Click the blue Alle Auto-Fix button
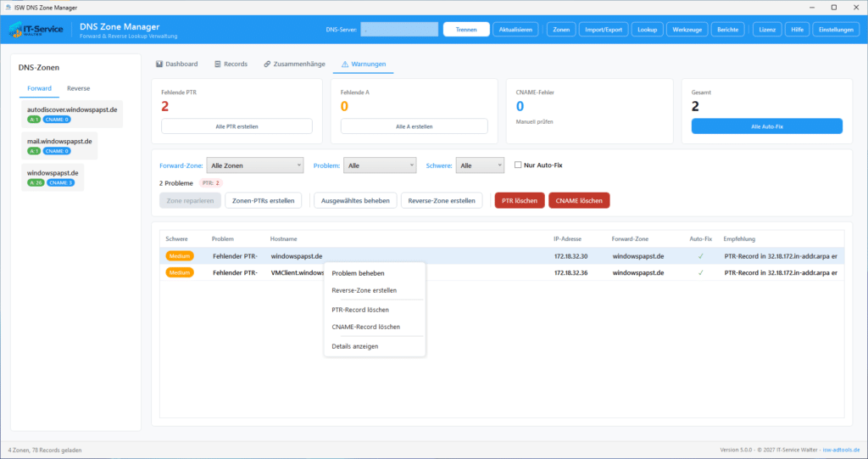 [766, 126]
